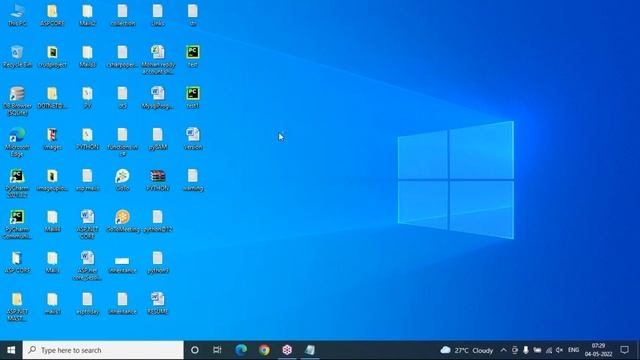640x360 pixels.
Task: Click the Meet Now tray icon
Action: point(515,350)
